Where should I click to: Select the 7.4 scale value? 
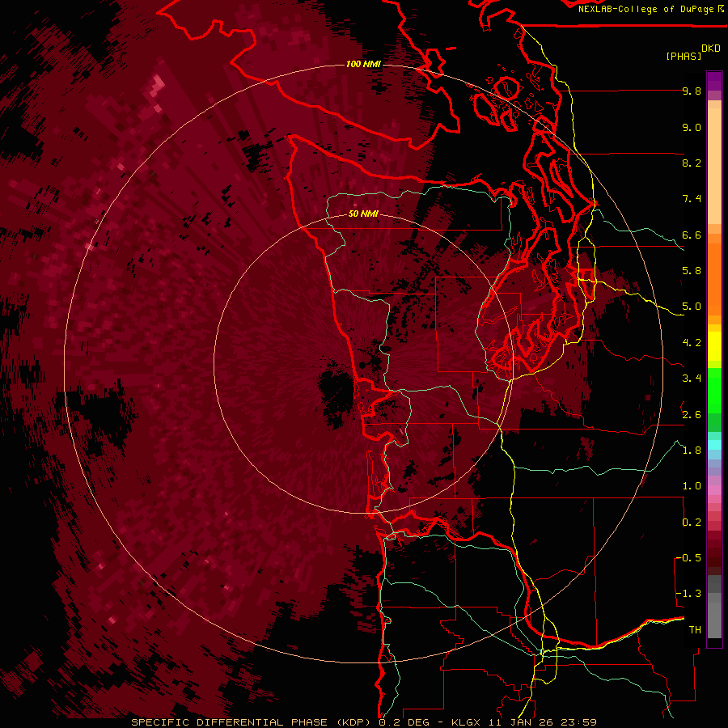[692, 199]
